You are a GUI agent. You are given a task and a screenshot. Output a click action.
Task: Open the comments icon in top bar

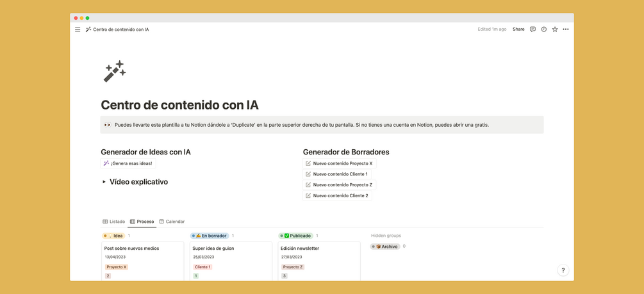point(533,29)
